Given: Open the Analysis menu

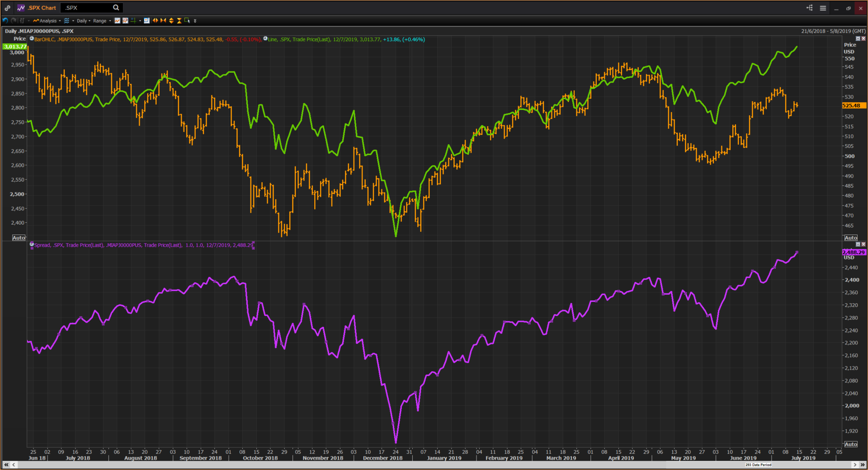Looking at the screenshot, I should 47,21.
